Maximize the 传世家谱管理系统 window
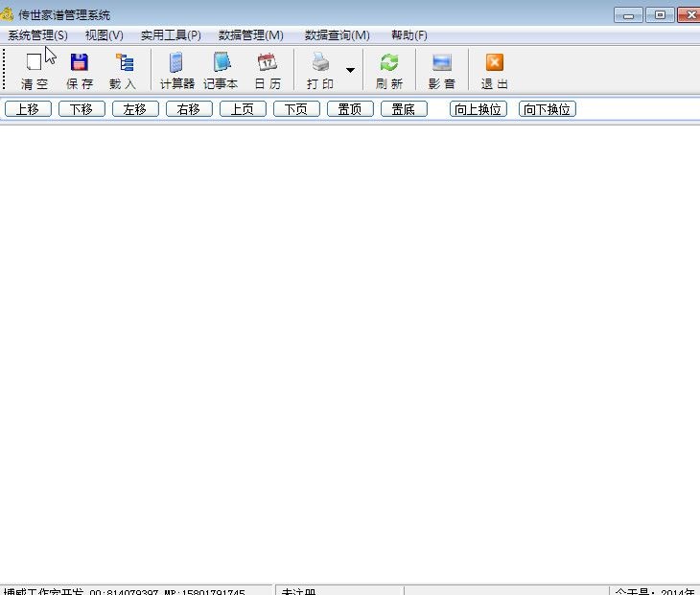The width and height of the screenshot is (700, 595). [660, 15]
